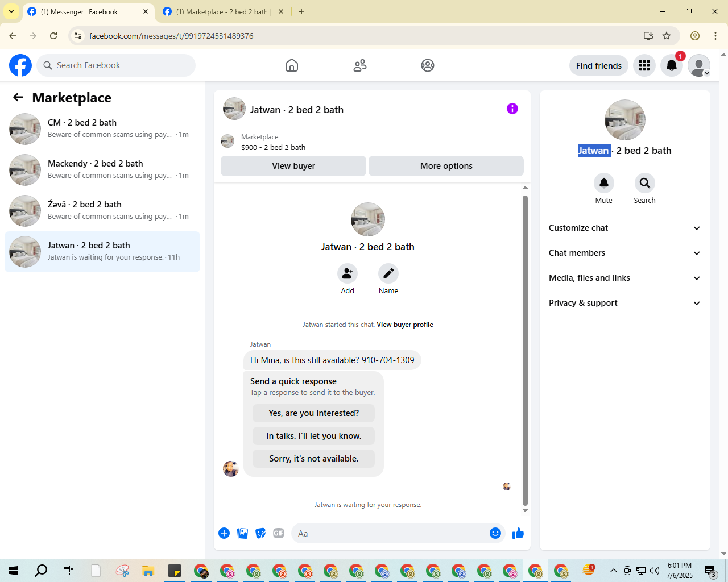This screenshot has width=728, height=582.
Task: Open the tab search dropdown arrow
Action: click(x=11, y=12)
